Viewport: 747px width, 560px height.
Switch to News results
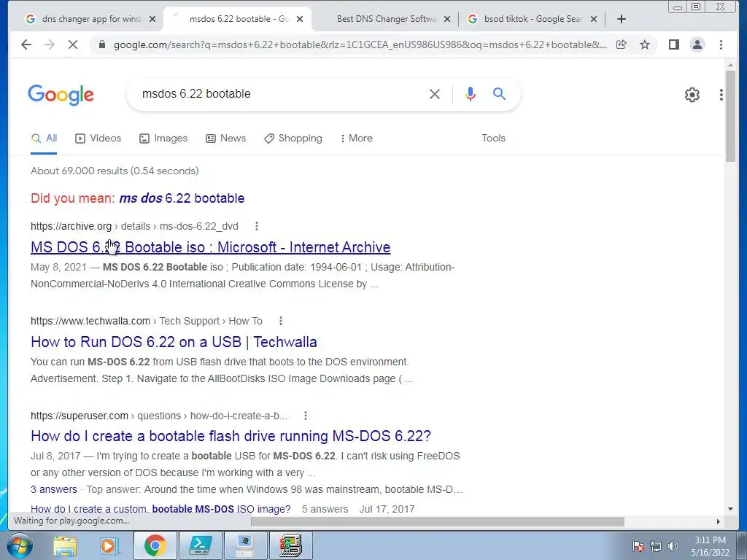226,138
